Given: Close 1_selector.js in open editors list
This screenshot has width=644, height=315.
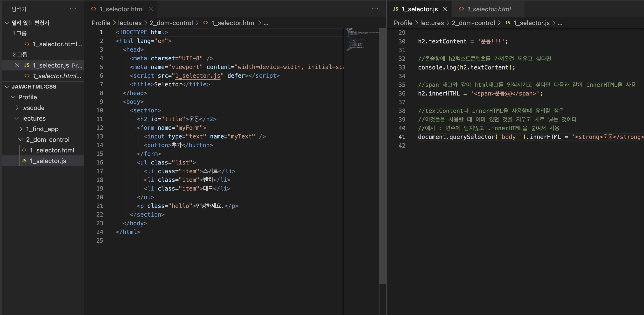Looking at the screenshot, I should point(17,65).
